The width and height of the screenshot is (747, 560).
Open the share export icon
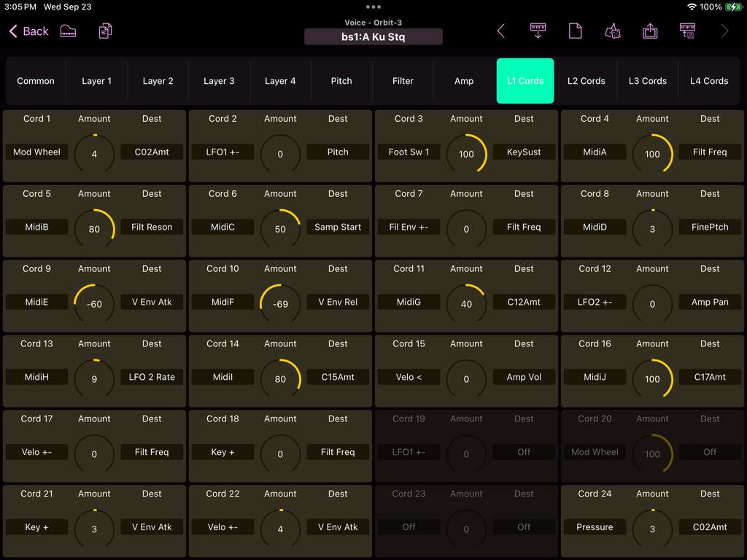click(650, 31)
